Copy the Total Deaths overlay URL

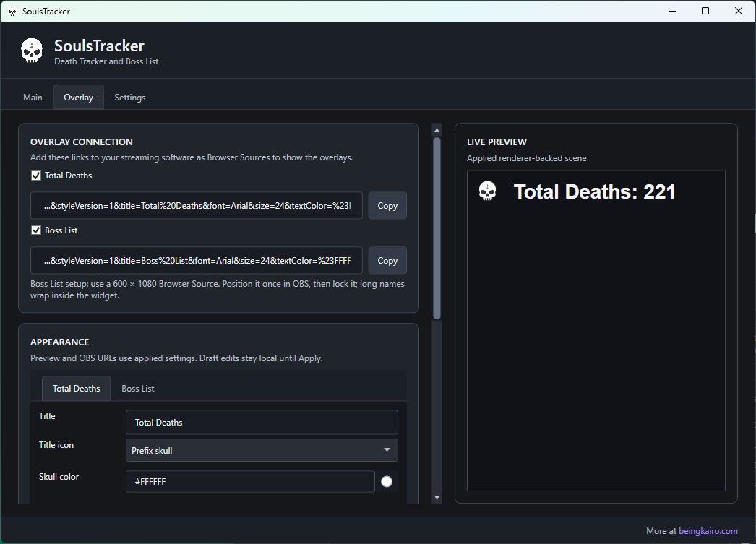coord(387,206)
